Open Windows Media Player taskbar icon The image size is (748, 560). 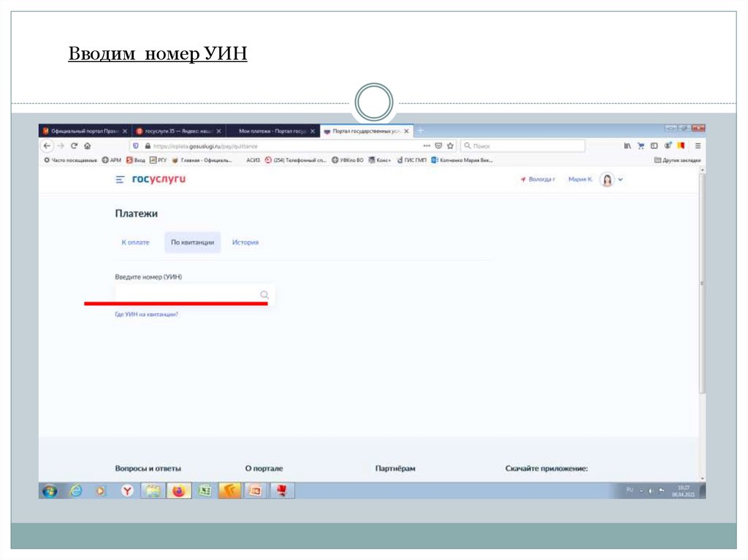coord(100,491)
